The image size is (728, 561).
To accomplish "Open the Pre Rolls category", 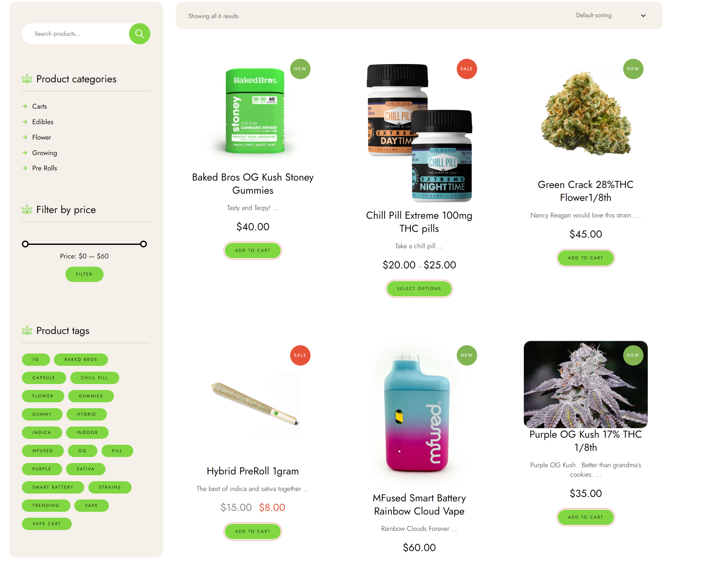I will click(44, 168).
